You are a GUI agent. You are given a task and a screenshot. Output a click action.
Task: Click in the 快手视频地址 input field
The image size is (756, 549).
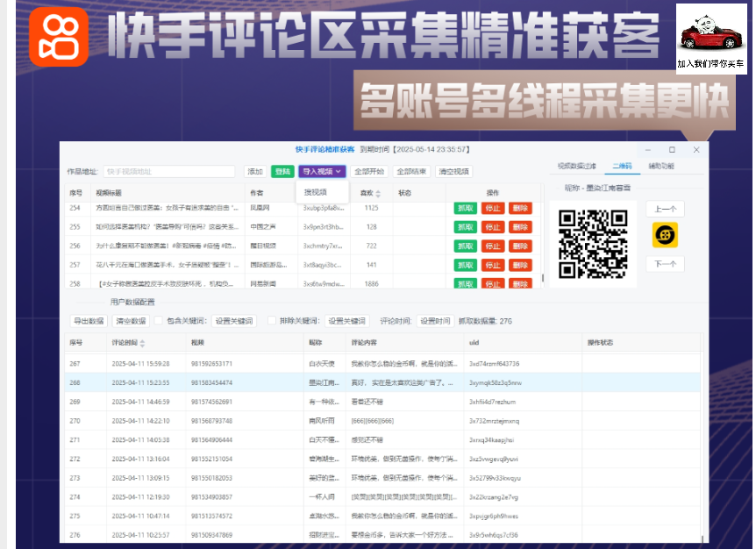168,172
